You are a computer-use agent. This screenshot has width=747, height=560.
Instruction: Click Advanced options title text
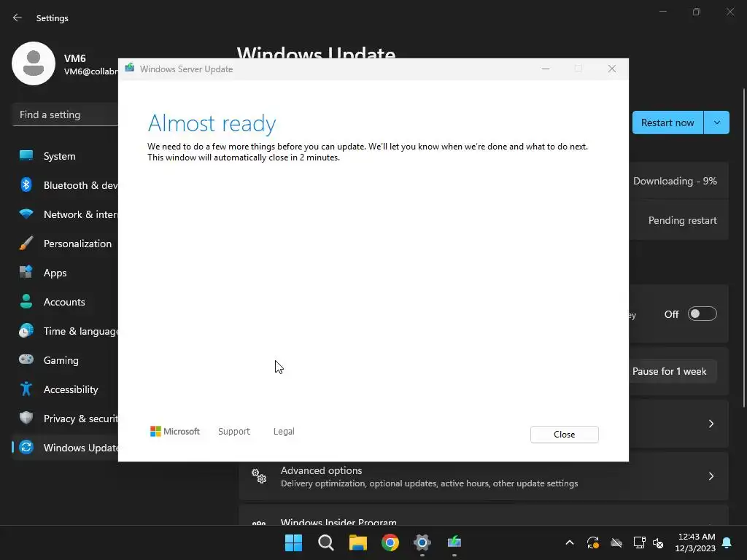click(321, 470)
